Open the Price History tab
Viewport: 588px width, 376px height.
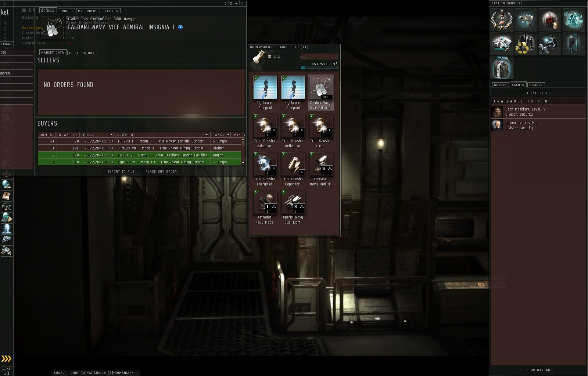pos(82,53)
